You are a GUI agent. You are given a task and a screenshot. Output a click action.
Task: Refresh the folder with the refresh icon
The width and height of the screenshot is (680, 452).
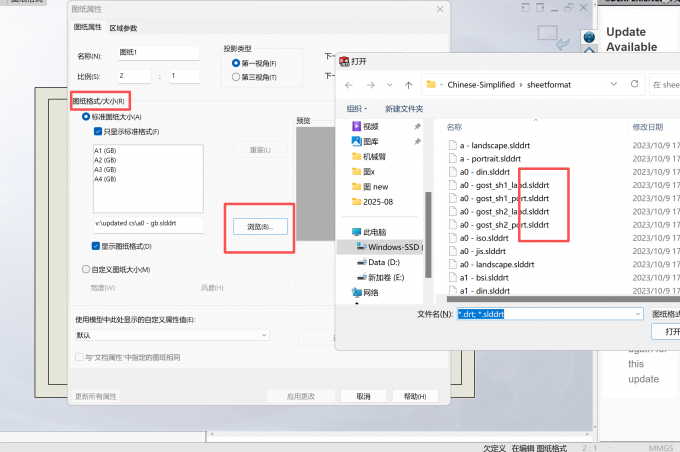tap(634, 84)
